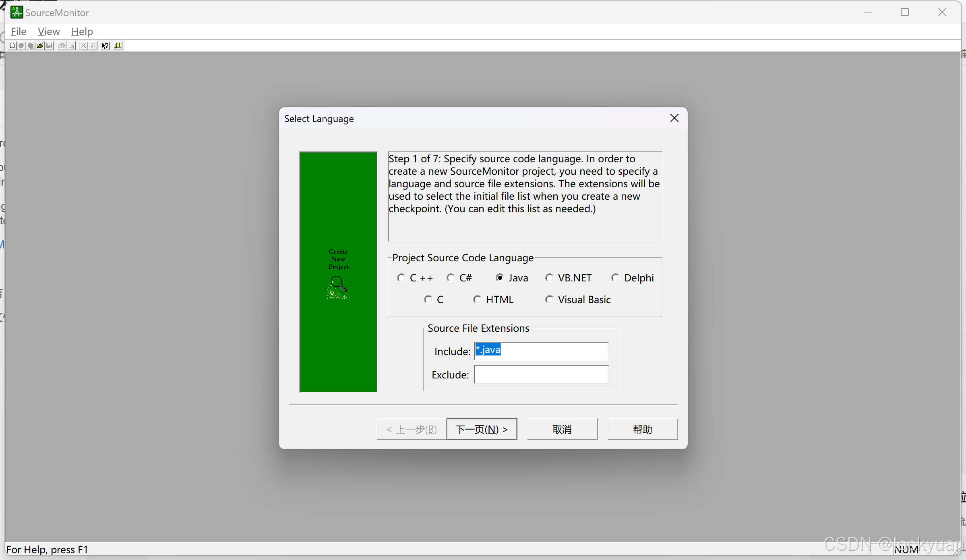Pick HTML as source code language
This screenshot has height=560, width=966.
pos(477,300)
